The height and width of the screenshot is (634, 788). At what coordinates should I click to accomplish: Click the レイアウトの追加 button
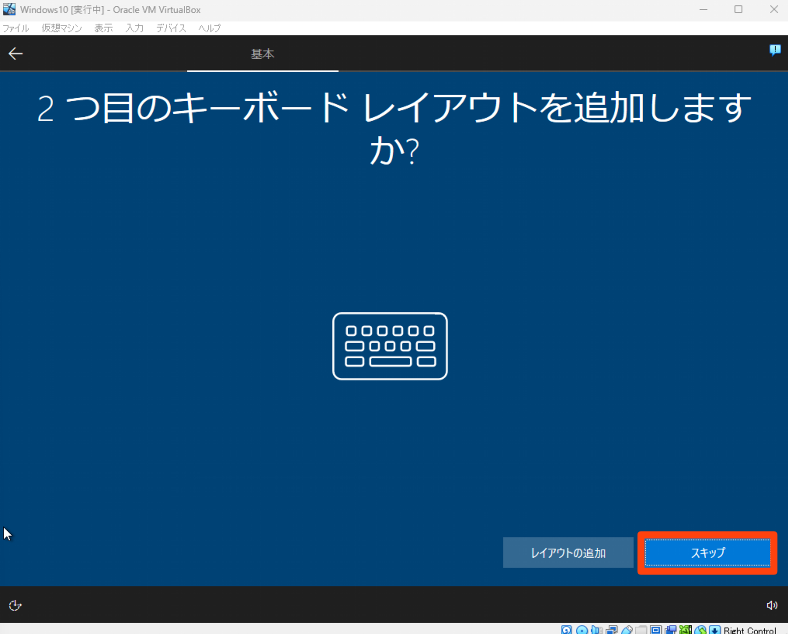click(568, 553)
